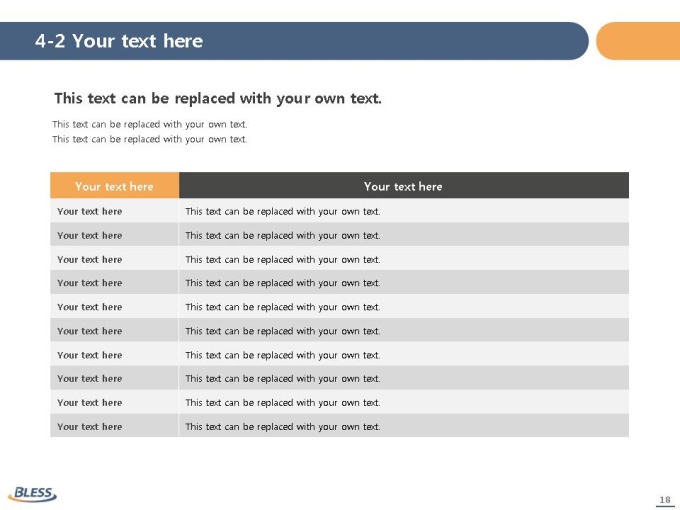Click the fifth row's description text cell
The image size is (680, 510).
(x=404, y=307)
